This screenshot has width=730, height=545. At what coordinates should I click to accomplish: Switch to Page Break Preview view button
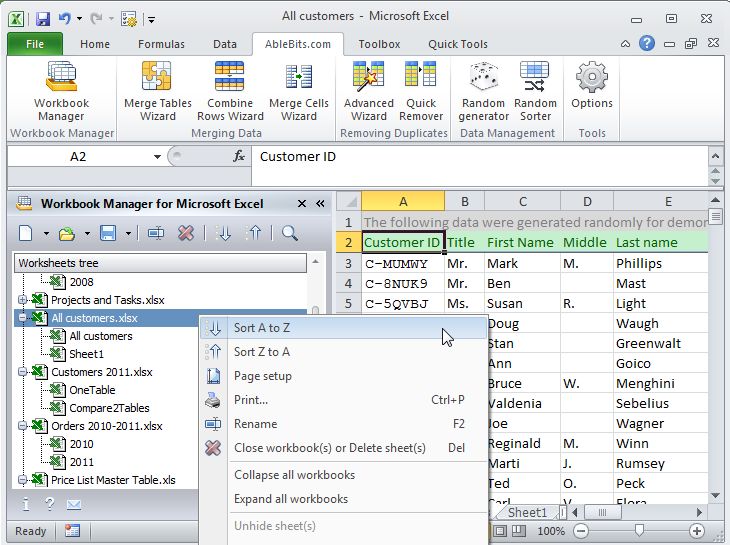pos(519,531)
